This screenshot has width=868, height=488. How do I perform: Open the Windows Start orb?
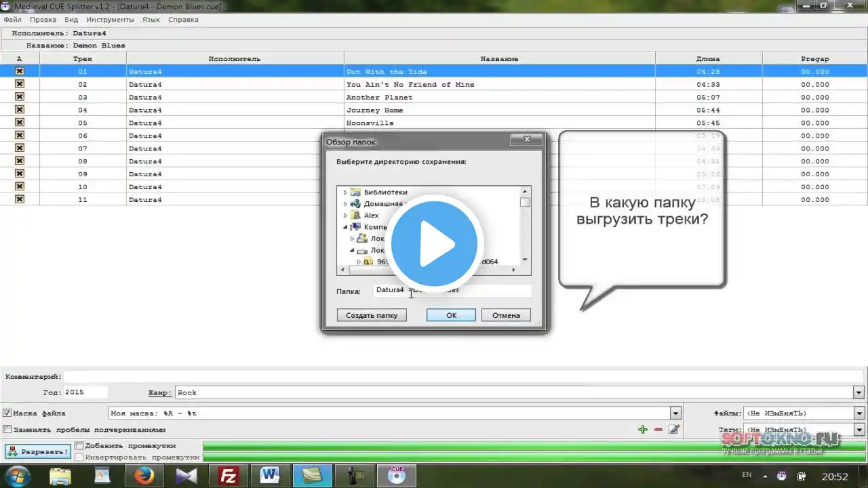point(18,475)
